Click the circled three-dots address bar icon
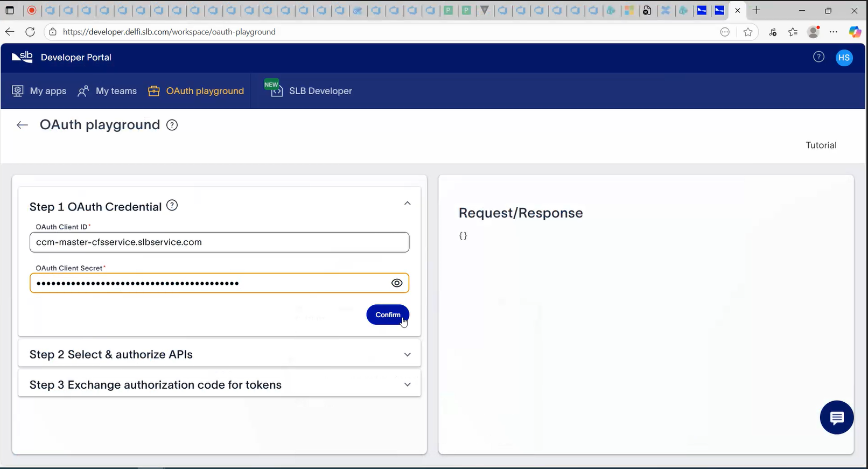 pyautogui.click(x=725, y=32)
